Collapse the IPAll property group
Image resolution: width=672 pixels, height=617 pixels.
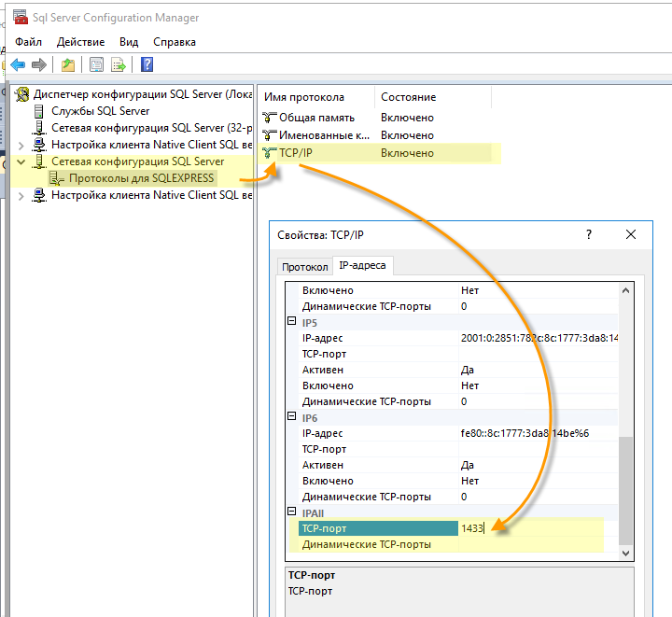point(291,512)
